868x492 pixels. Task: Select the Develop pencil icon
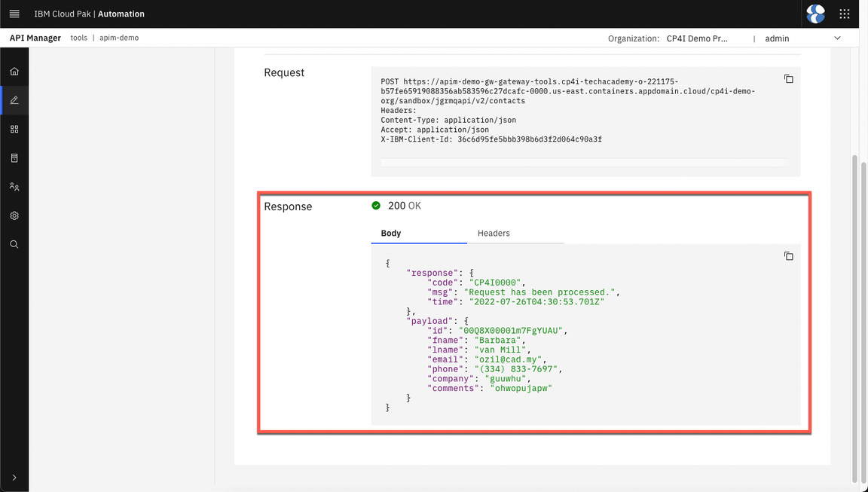[14, 100]
